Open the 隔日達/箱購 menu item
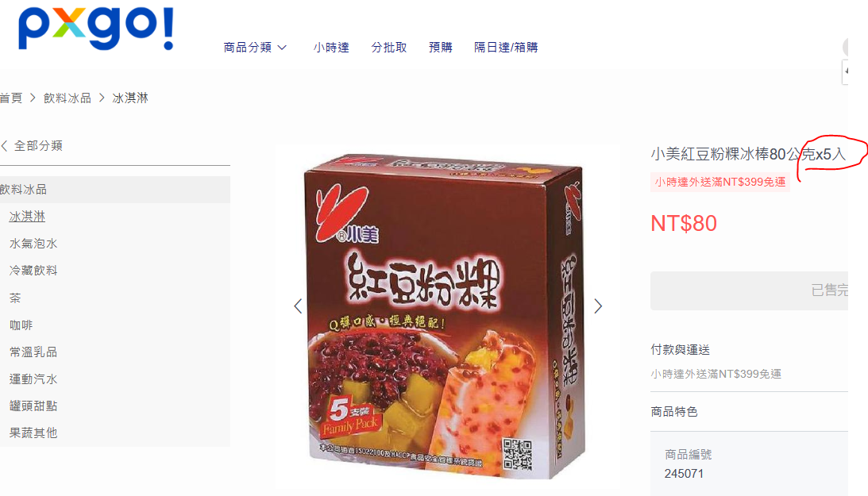The height and width of the screenshot is (496, 868). click(x=506, y=48)
